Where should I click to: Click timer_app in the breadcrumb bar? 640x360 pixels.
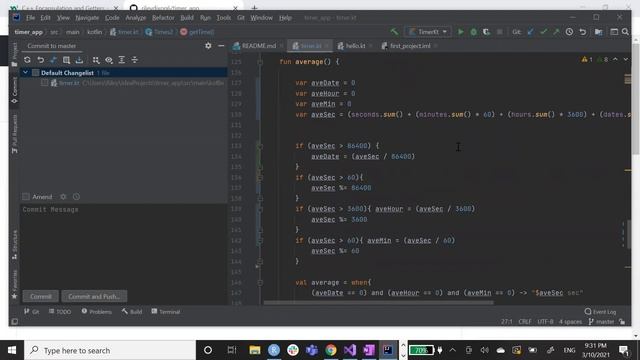[x=28, y=32]
